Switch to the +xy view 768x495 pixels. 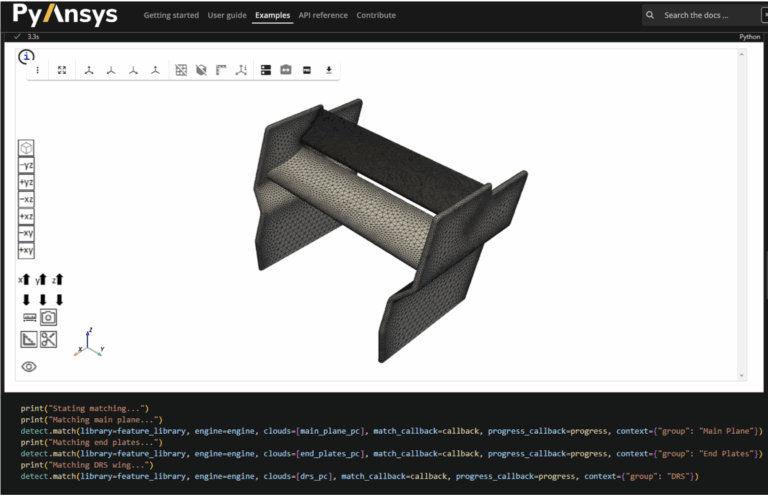[x=26, y=250]
